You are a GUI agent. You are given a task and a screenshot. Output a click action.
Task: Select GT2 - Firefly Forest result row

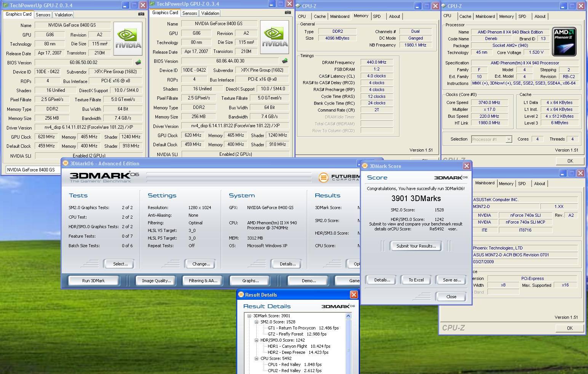click(297, 334)
